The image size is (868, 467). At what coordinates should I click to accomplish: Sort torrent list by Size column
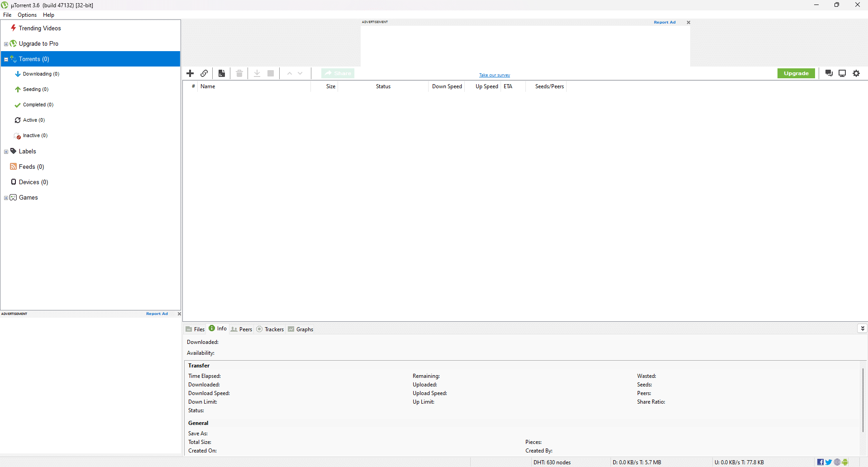pos(324,86)
